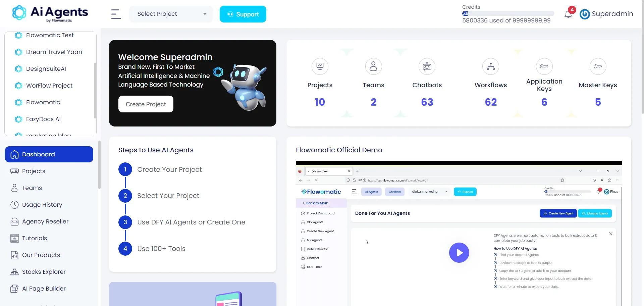Screen dimensions: 644x306
Task: Open the Projects menu item
Action: [49, 171]
